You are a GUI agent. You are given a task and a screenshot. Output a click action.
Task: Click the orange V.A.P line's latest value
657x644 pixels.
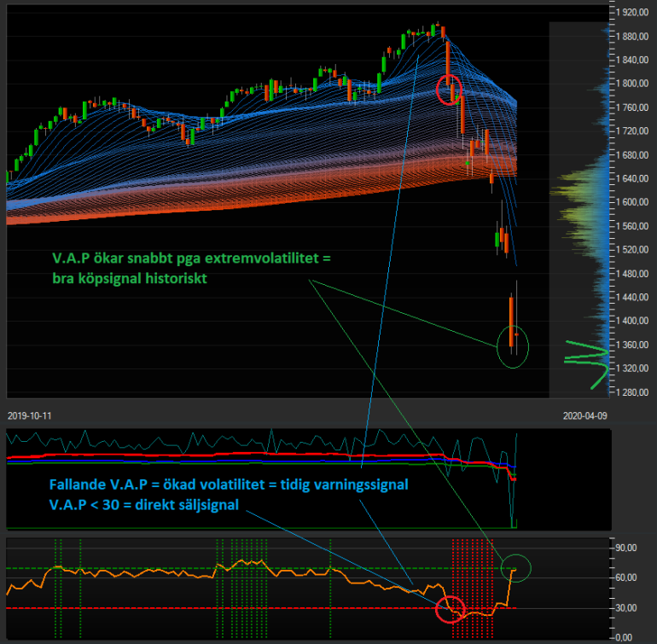[515, 570]
